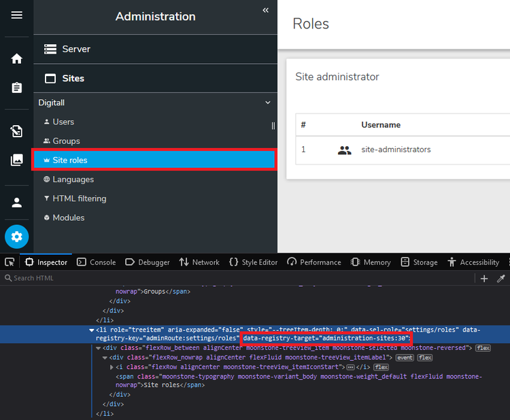Select the blue Administration gear icon
This screenshot has width=510, height=420.
[x=16, y=237]
